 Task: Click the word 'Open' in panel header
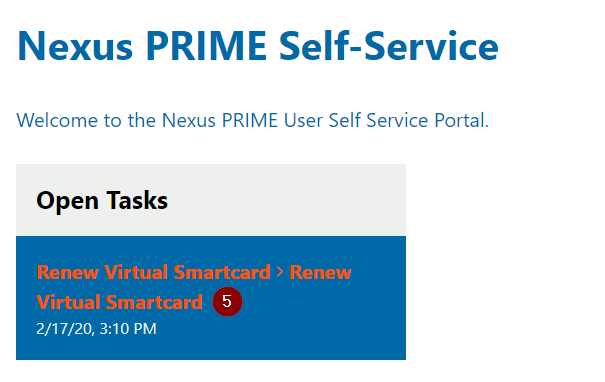pyautogui.click(x=68, y=201)
